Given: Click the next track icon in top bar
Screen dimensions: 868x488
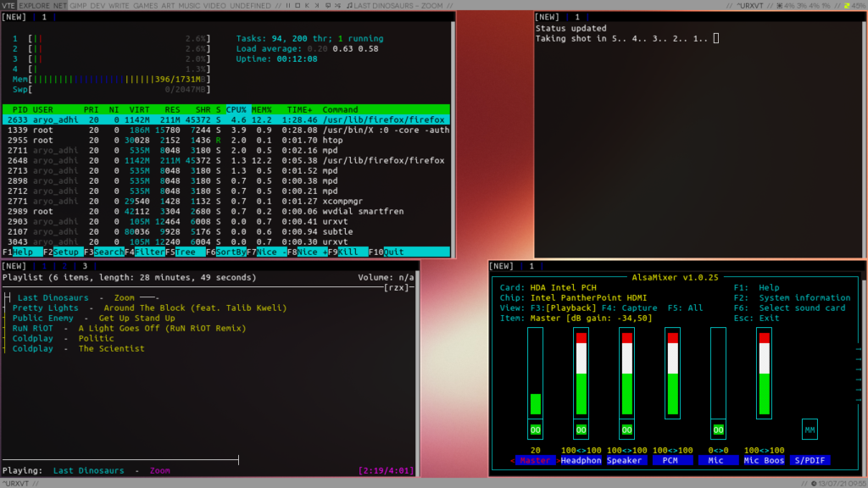Looking at the screenshot, I should click(317, 6).
